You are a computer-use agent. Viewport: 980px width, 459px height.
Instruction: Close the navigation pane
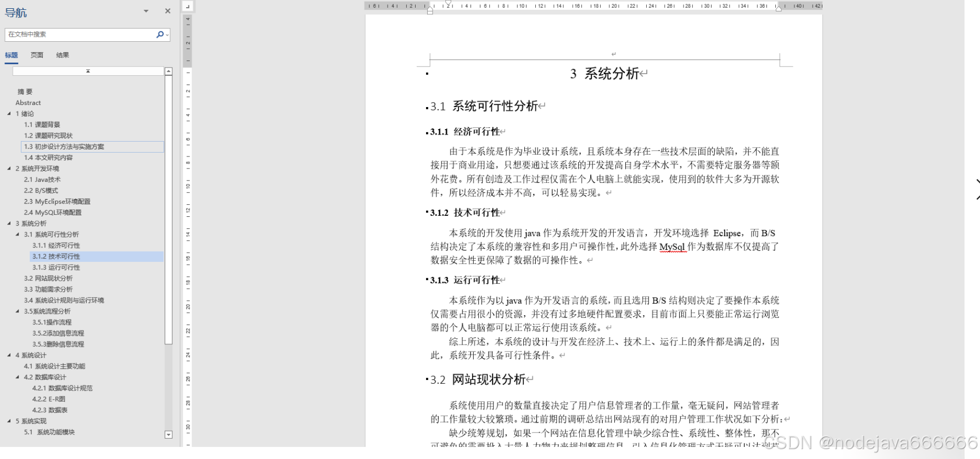point(168,11)
